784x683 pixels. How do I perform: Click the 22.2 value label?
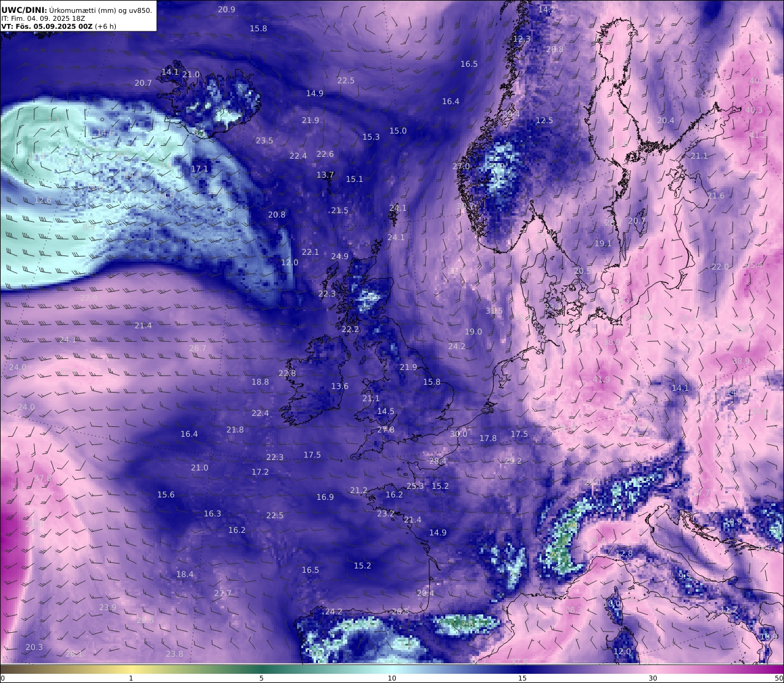(x=350, y=330)
